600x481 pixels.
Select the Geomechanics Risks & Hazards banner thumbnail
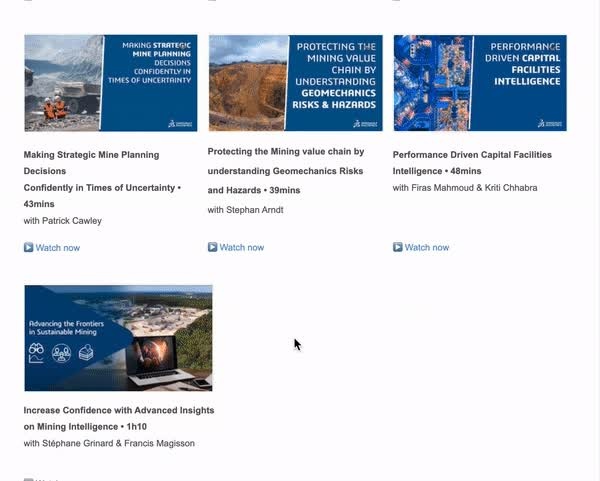click(x=295, y=83)
